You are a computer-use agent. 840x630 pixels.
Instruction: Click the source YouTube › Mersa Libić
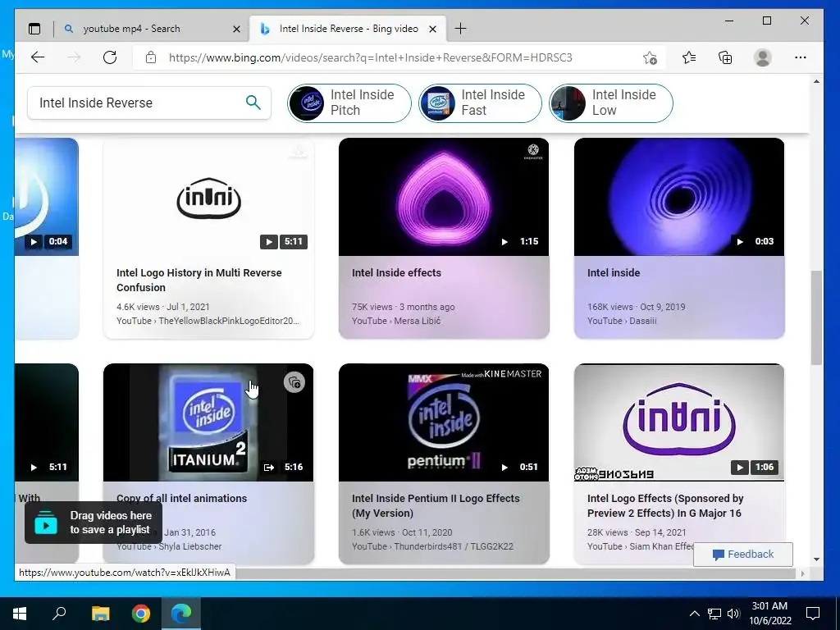(x=396, y=321)
